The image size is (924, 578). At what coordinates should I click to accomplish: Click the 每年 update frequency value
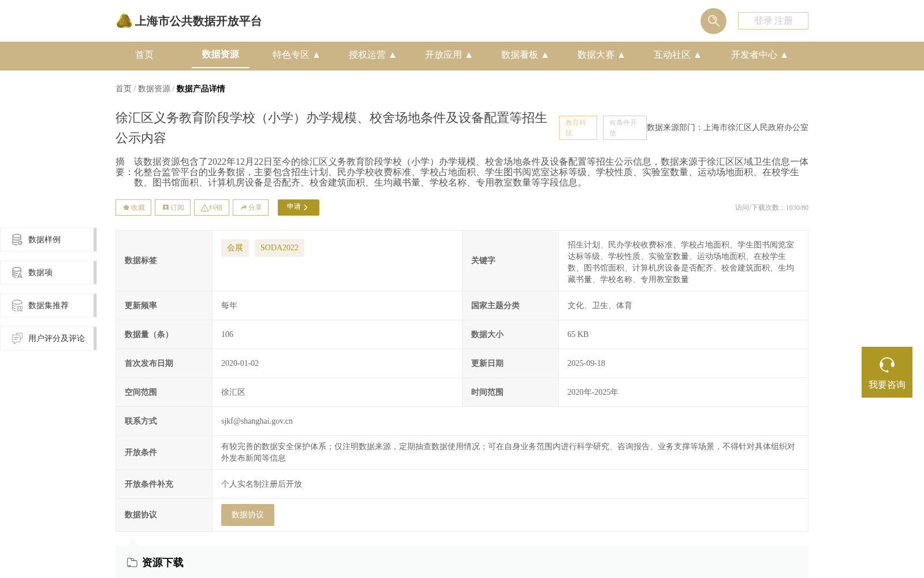(x=229, y=305)
